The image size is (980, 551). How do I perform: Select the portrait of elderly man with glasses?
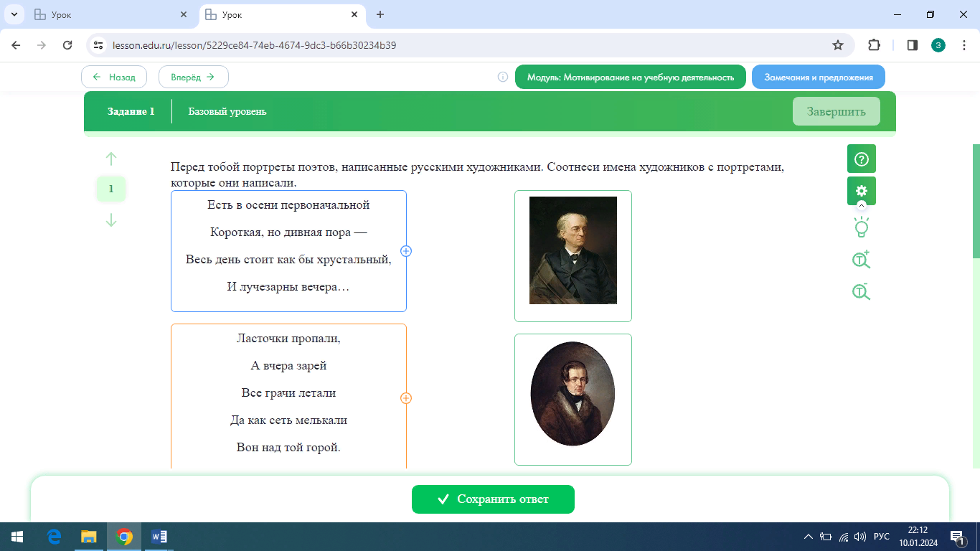click(x=573, y=256)
